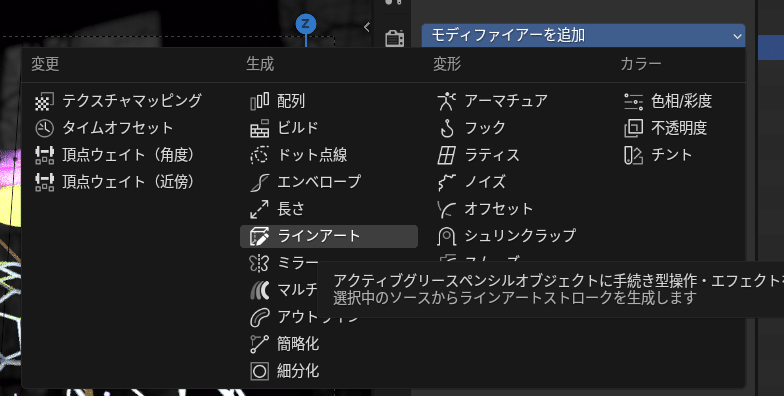Click the 細分化 subdivide icon
The height and width of the screenshot is (396, 784).
[260, 371]
